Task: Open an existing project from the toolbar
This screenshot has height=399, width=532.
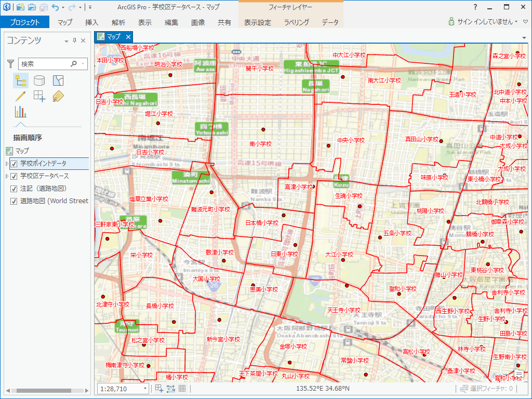Action: (32, 7)
